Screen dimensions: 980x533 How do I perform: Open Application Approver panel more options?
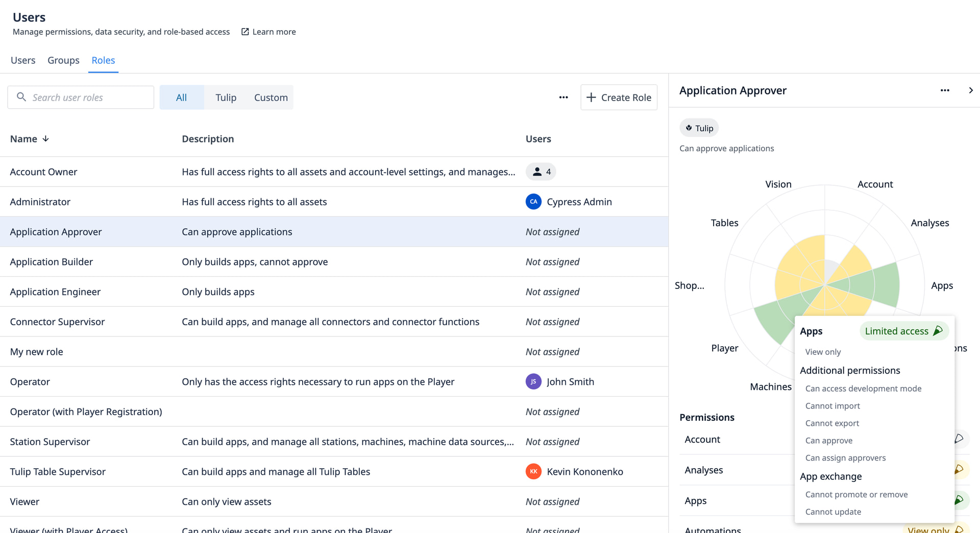(x=945, y=90)
